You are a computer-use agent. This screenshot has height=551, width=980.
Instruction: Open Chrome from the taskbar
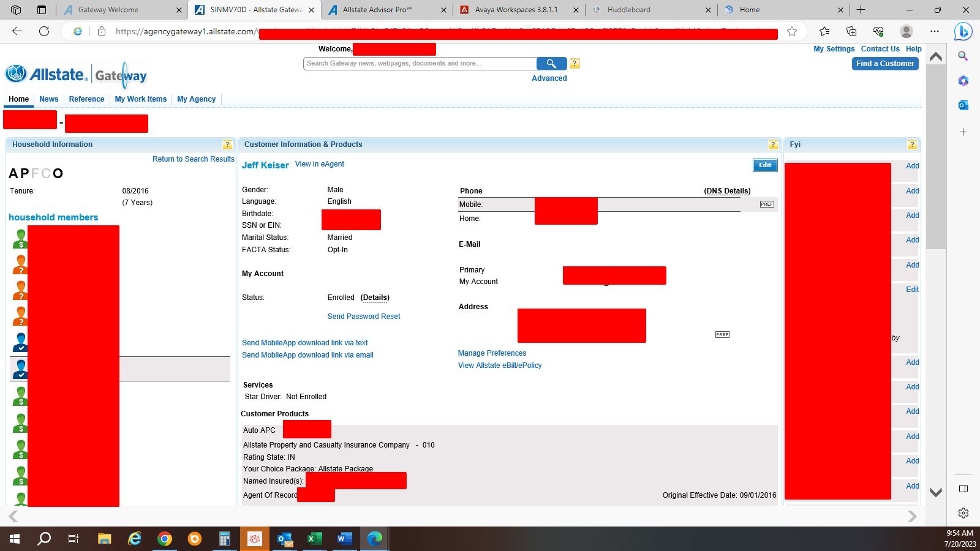click(x=164, y=539)
